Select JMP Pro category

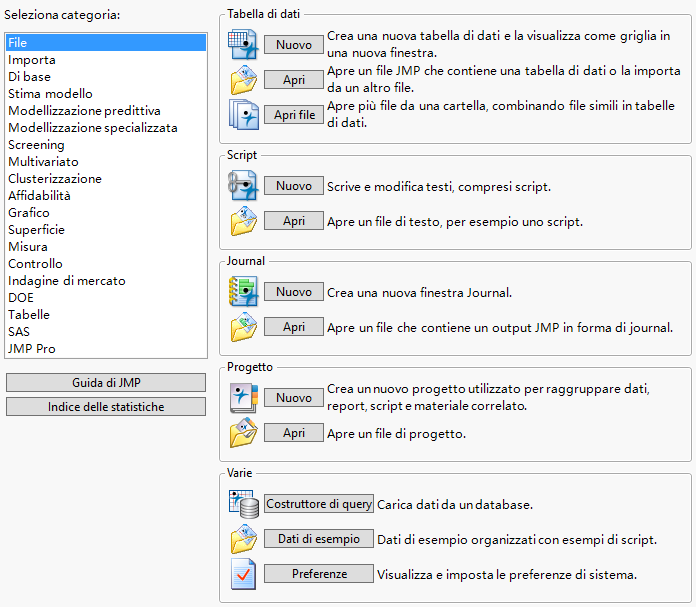click(106, 349)
